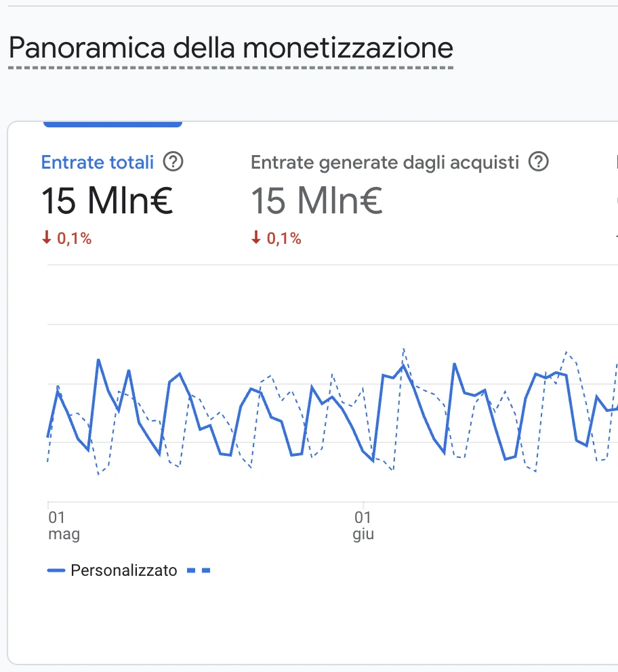618x672 pixels.
Task: Click the help icon beside Entrate totali
Action: [174, 162]
